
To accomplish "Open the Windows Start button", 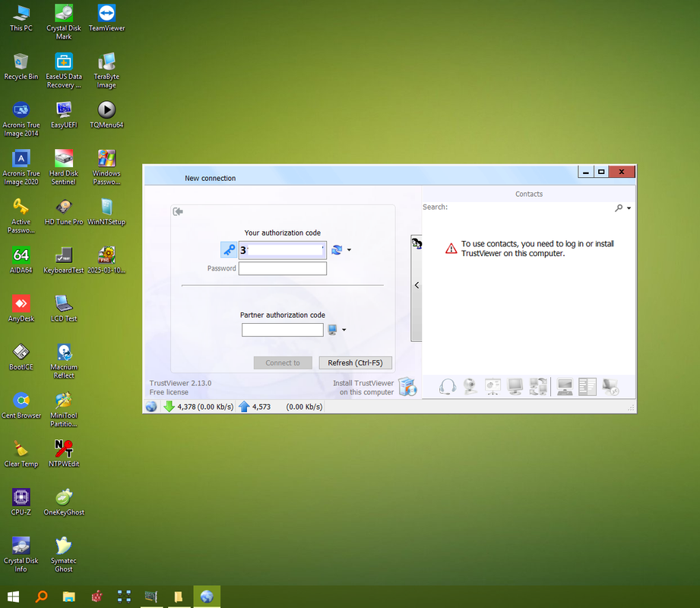I will point(14,597).
